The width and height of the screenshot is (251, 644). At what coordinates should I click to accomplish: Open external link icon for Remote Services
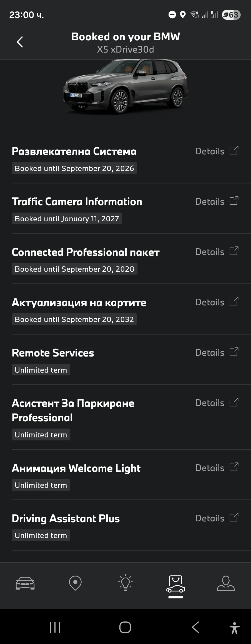click(x=234, y=352)
